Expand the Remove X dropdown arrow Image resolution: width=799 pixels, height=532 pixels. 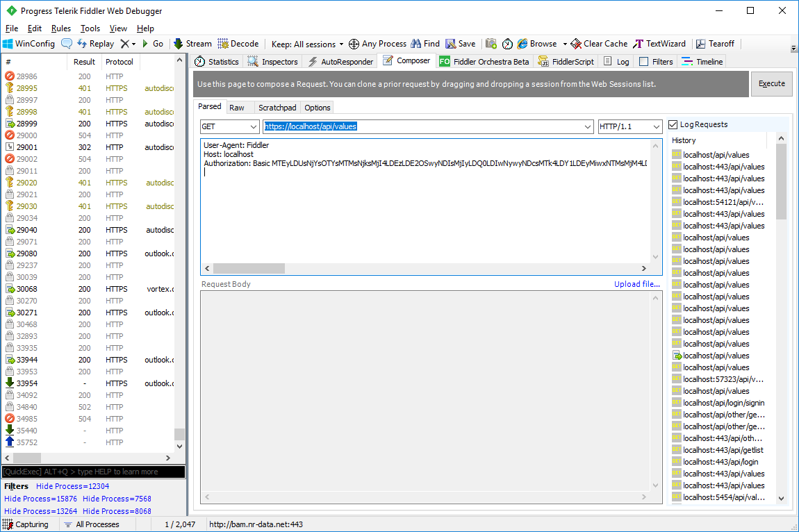coord(134,44)
